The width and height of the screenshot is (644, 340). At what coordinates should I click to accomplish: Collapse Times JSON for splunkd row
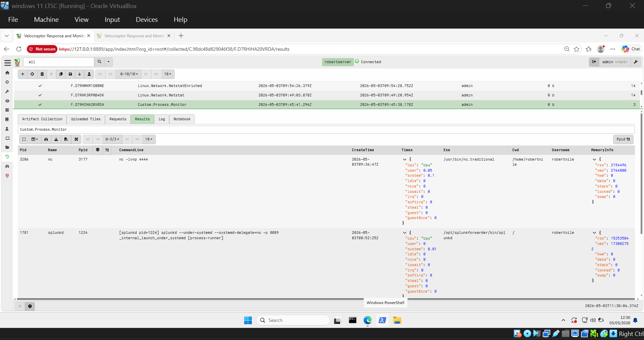405,233
